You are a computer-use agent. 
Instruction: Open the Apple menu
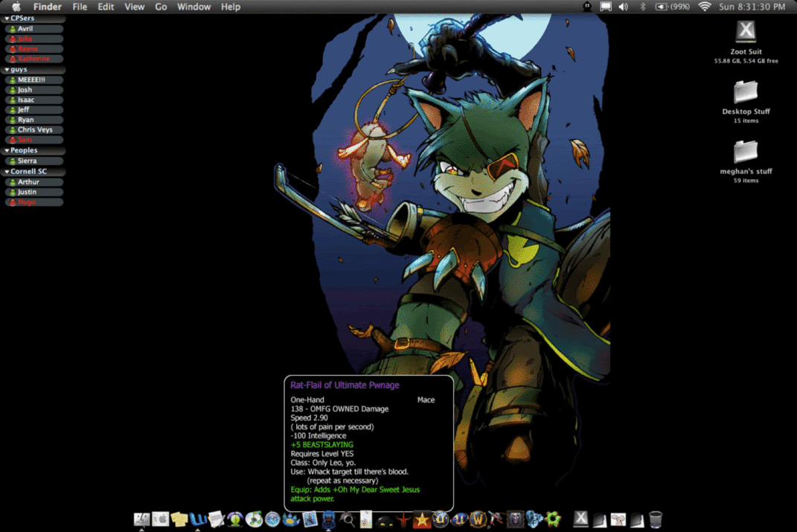pyautogui.click(x=16, y=7)
